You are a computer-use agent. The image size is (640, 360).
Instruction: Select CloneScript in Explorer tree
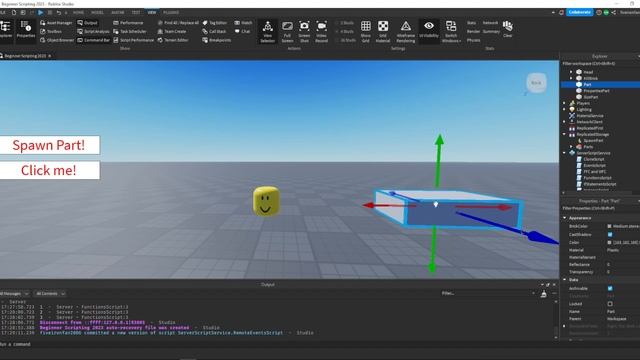[x=594, y=159]
